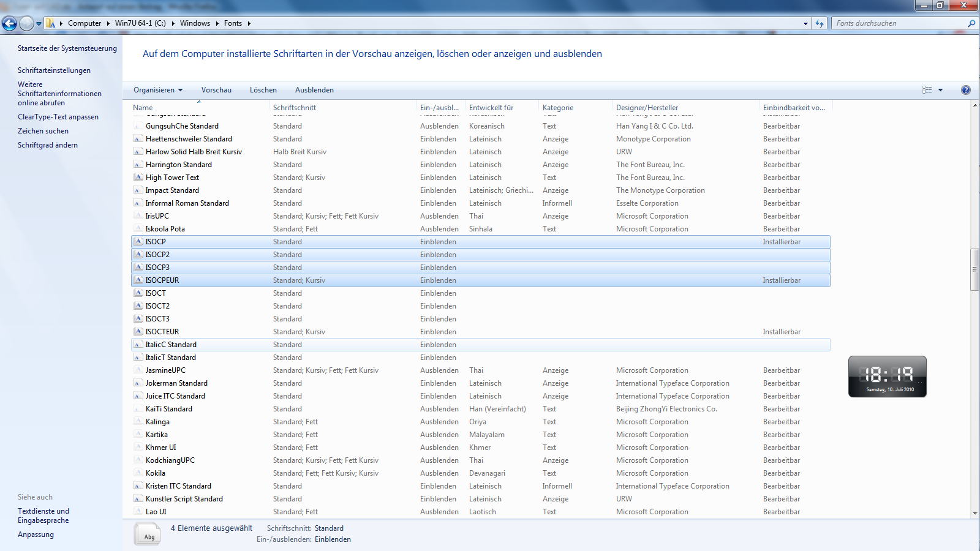Sort by 'Entwickelt für' column header
980x551 pixels.
tap(502, 108)
